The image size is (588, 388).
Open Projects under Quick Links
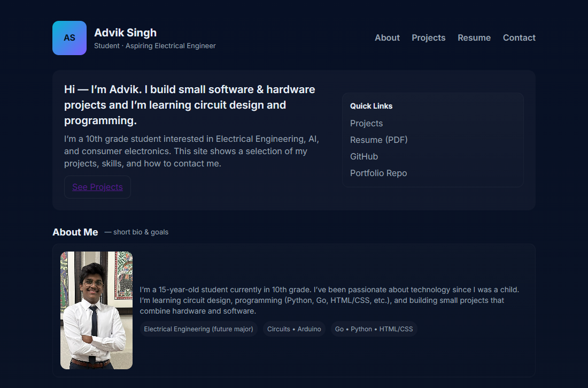click(x=366, y=123)
